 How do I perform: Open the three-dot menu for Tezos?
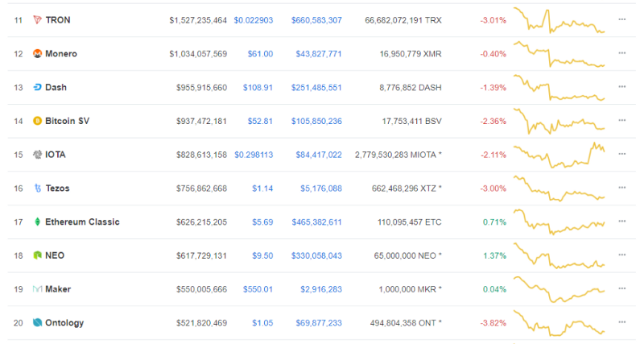[x=621, y=188]
